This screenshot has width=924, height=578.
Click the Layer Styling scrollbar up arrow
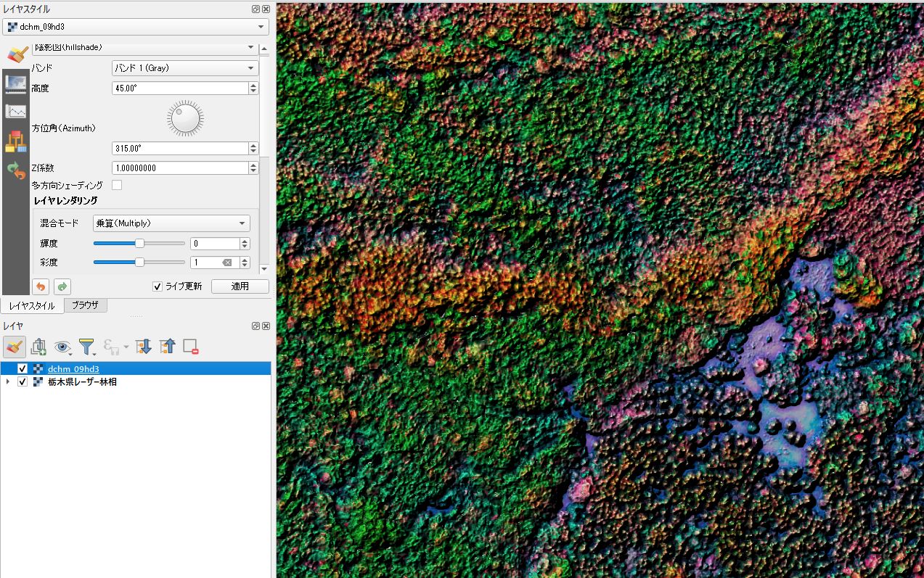pos(264,48)
